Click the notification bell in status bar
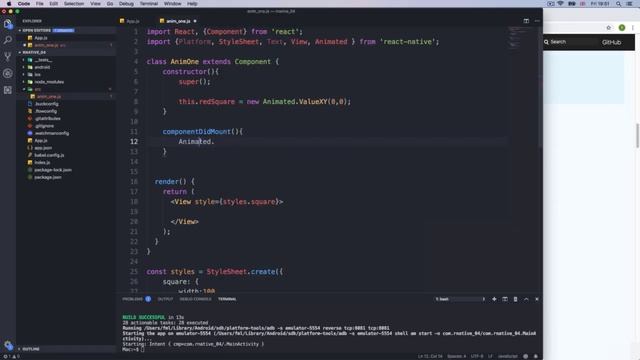Image resolution: width=640 pixels, height=360 pixels. click(536, 356)
